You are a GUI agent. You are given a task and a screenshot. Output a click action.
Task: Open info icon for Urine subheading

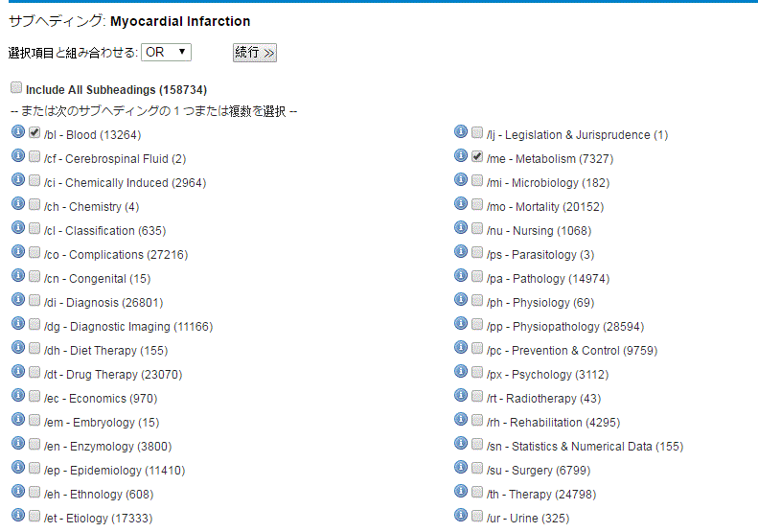pyautogui.click(x=461, y=515)
